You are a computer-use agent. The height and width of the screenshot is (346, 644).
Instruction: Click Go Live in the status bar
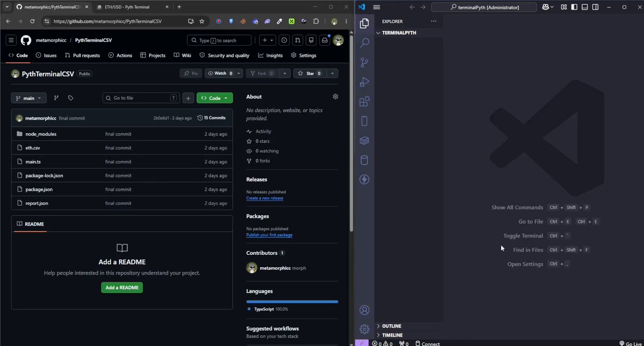coord(630,343)
